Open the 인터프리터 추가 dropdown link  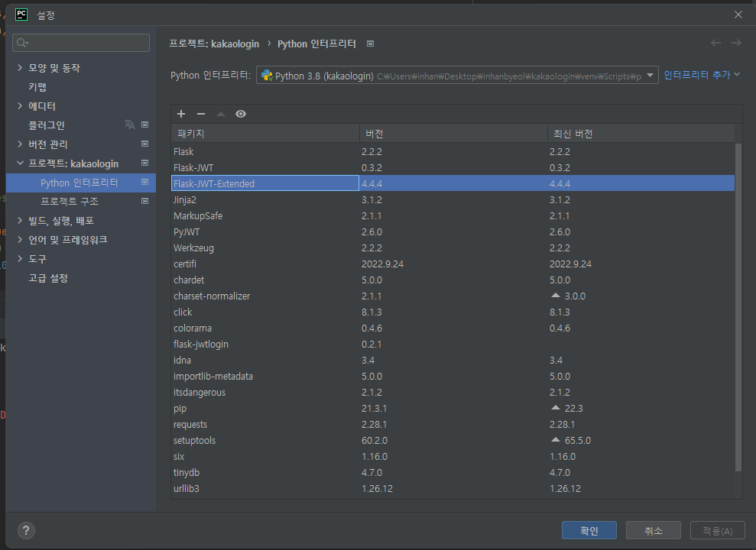point(702,75)
